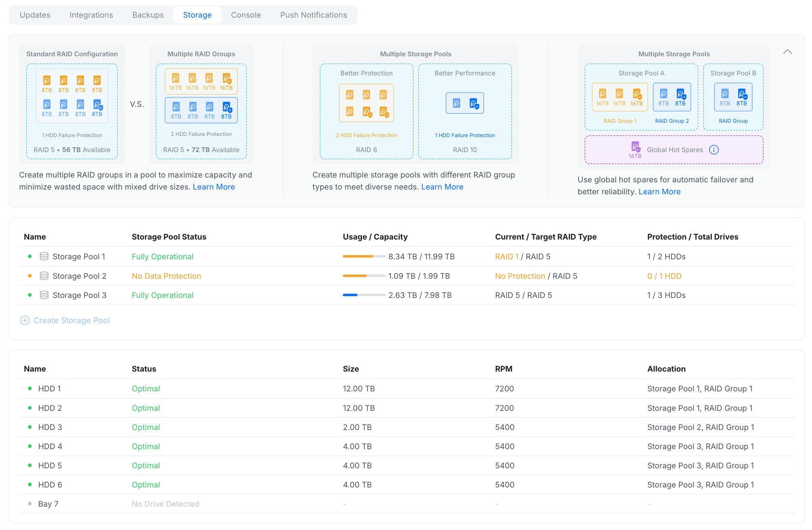The width and height of the screenshot is (812, 530).
Task: Open Learn More about multiple RAID groups
Action: (x=214, y=187)
